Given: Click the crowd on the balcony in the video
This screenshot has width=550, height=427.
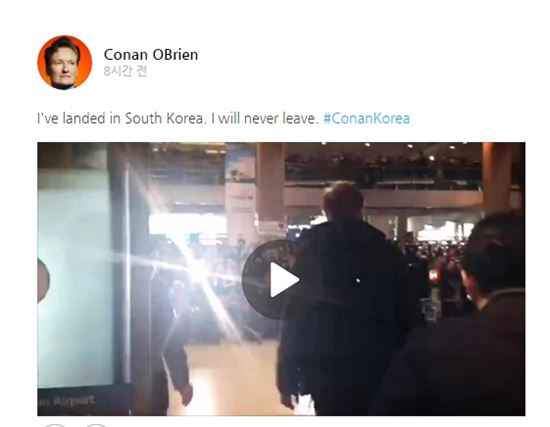Looking at the screenshot, I should [382, 168].
